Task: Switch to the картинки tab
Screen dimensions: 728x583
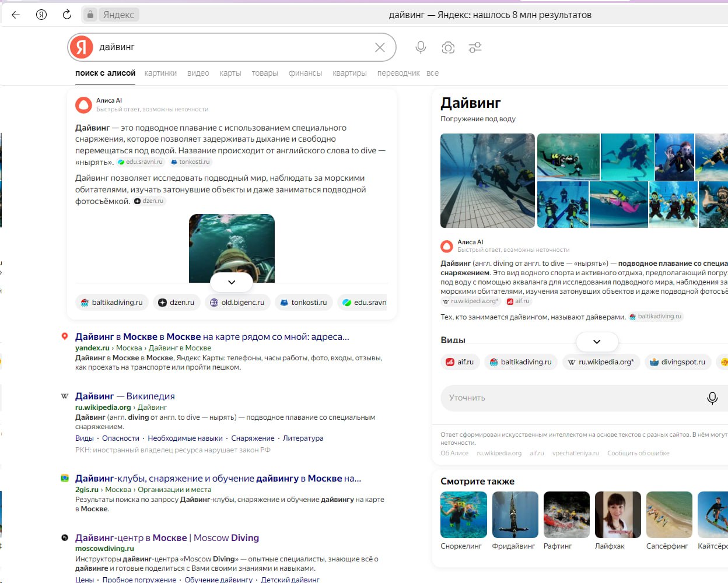Action: click(x=160, y=73)
